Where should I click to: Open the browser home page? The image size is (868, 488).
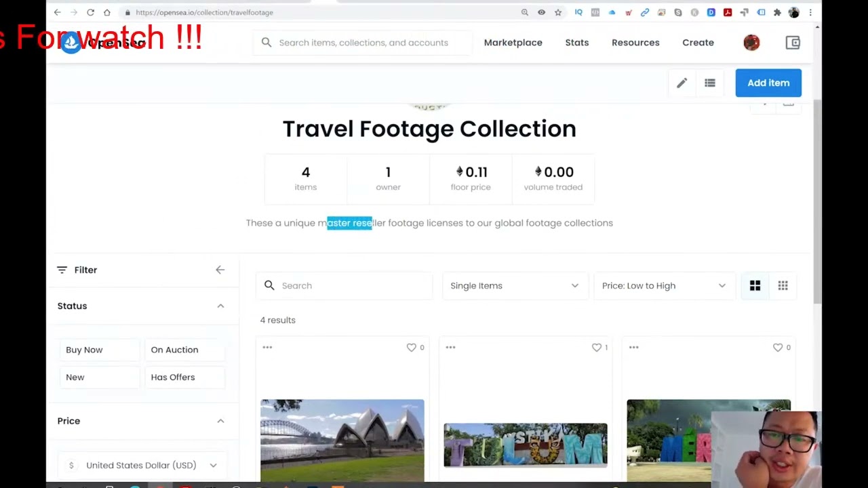click(106, 12)
